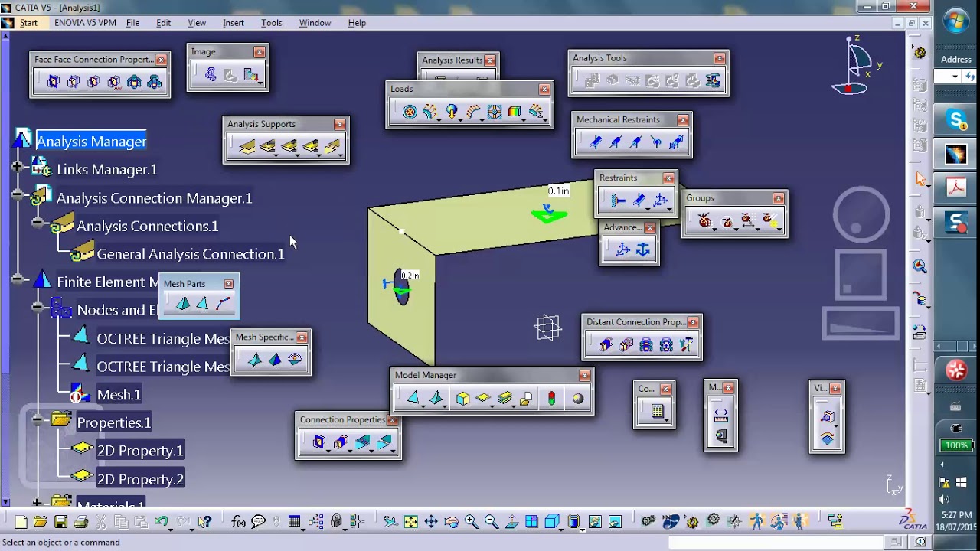
Task: Select Analysis Manager in the tree
Action: coord(91,142)
